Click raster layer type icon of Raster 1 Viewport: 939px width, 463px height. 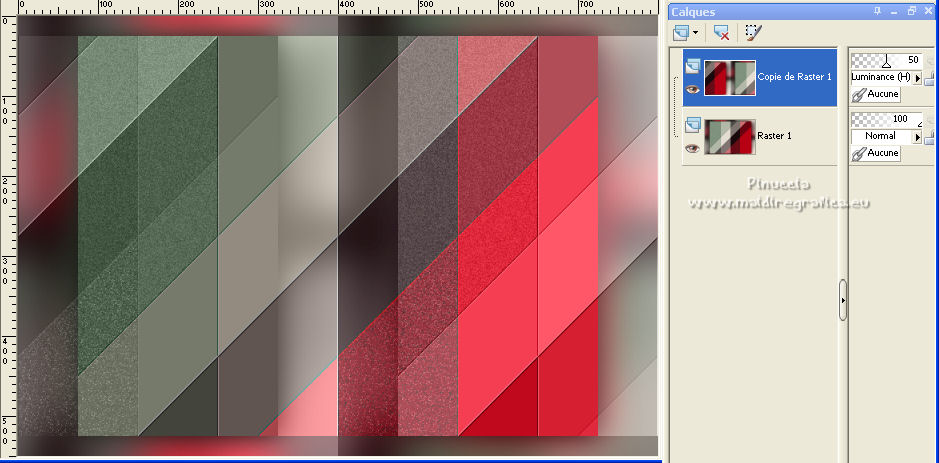click(693, 125)
